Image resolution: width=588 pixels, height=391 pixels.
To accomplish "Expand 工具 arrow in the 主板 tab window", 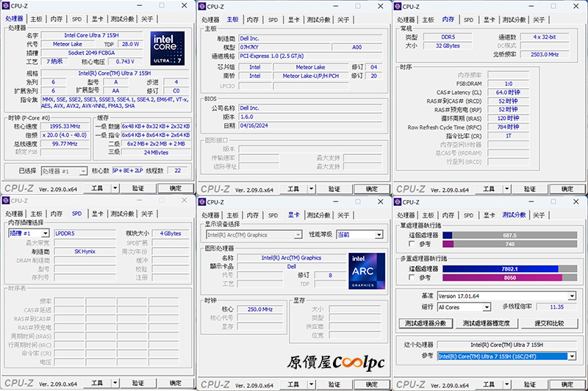I will (x=311, y=189).
